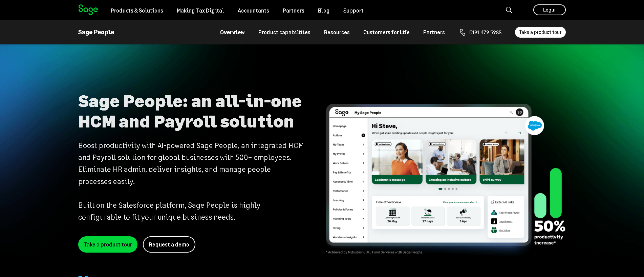Click View your absence calendar link
644x277 pixels.
point(460,202)
